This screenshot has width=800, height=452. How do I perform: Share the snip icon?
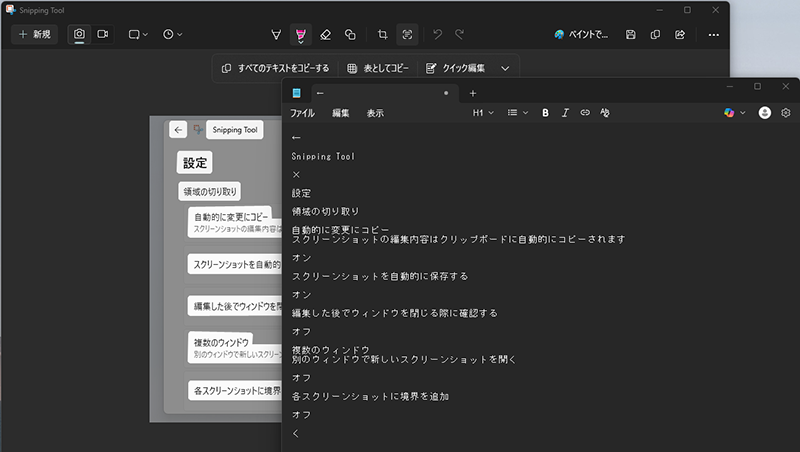(680, 34)
